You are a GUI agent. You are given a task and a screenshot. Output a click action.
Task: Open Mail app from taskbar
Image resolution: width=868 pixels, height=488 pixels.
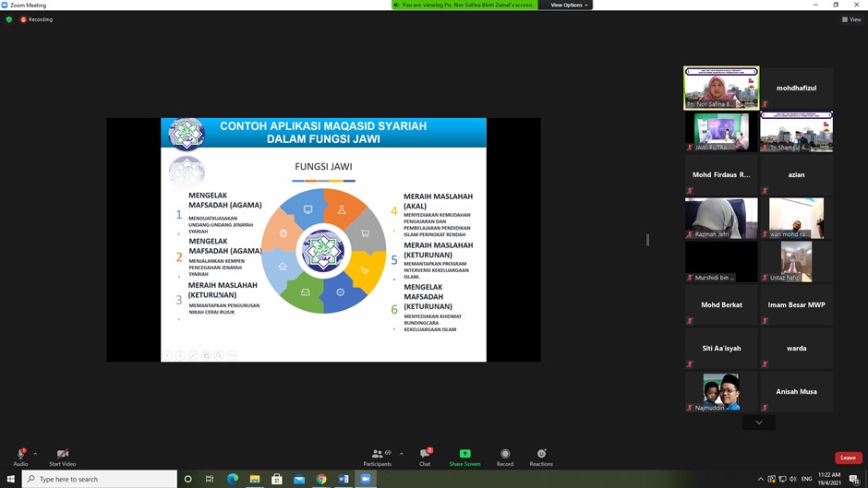pos(299,479)
